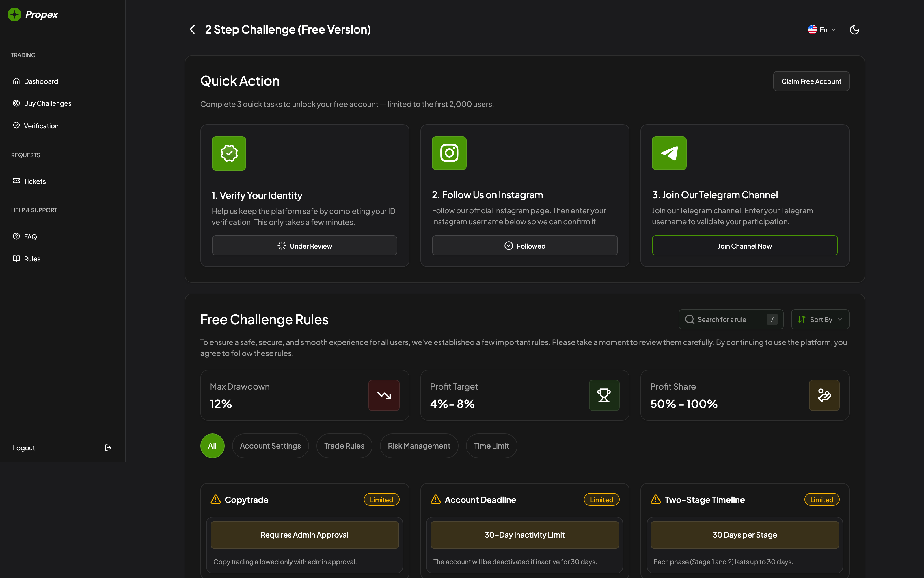Select the Account Settings filter tab
The image size is (924, 578).
pos(270,446)
